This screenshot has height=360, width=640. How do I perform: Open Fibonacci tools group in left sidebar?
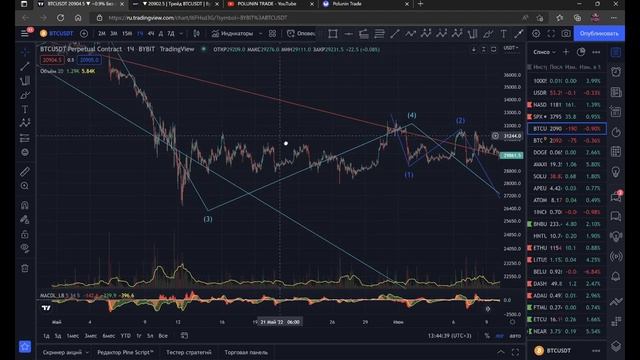point(25,80)
